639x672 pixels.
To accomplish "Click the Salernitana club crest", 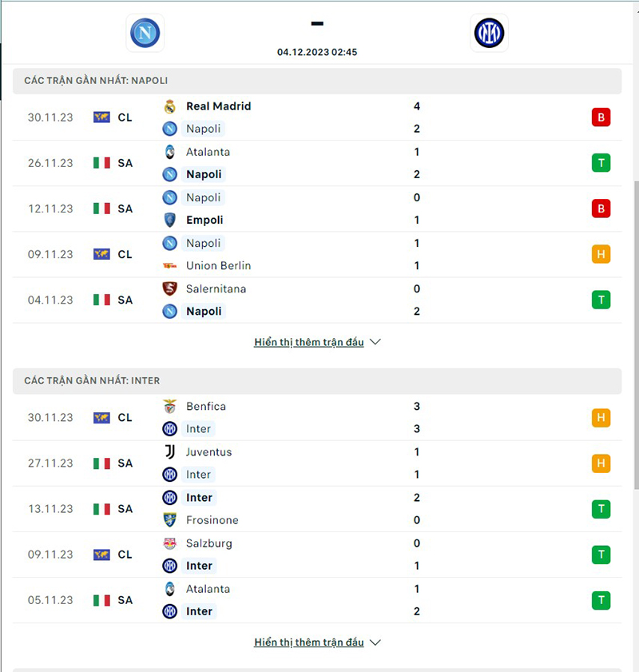I will click(x=169, y=288).
